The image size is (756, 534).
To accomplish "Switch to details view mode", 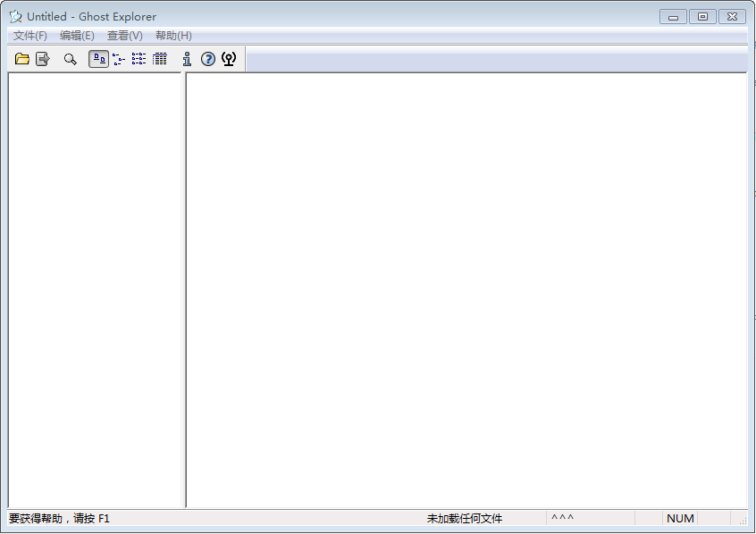I will (x=160, y=59).
